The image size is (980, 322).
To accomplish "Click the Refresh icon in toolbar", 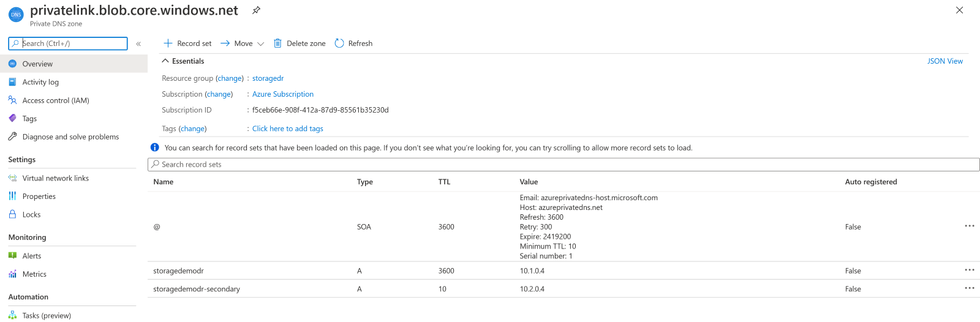I will pyautogui.click(x=339, y=43).
